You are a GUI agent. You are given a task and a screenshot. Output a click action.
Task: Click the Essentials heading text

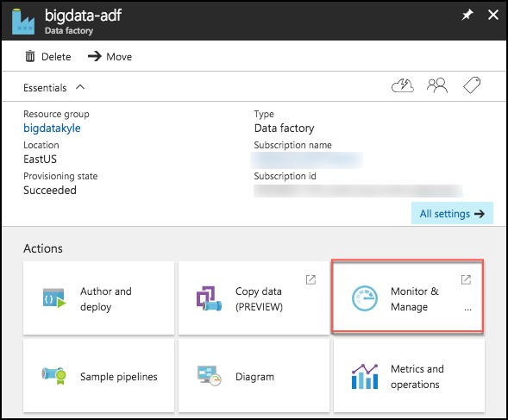[x=45, y=87]
